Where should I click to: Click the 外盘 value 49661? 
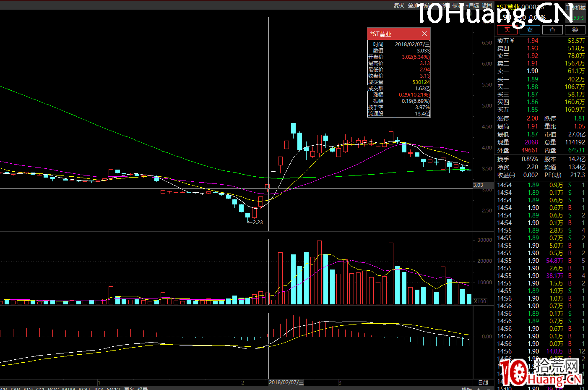click(x=530, y=150)
